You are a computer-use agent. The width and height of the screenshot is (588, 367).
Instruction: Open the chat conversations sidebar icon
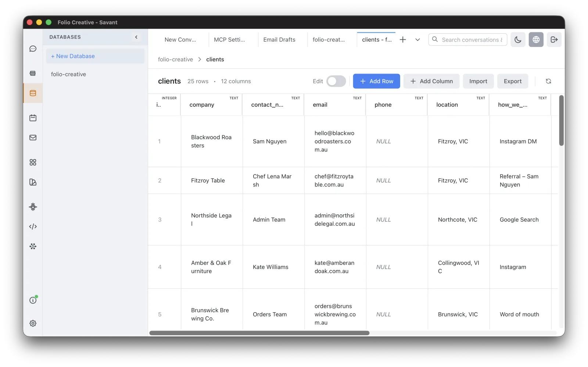pos(33,49)
